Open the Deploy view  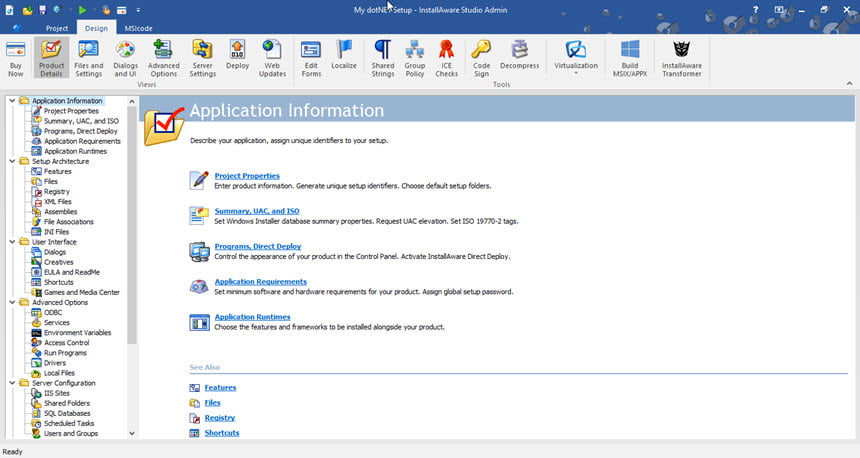pos(237,55)
